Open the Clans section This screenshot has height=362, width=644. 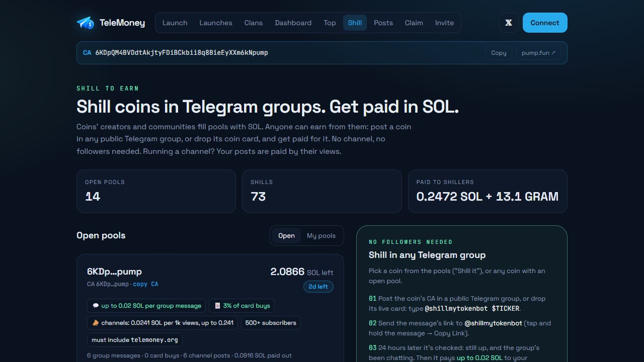click(254, 23)
